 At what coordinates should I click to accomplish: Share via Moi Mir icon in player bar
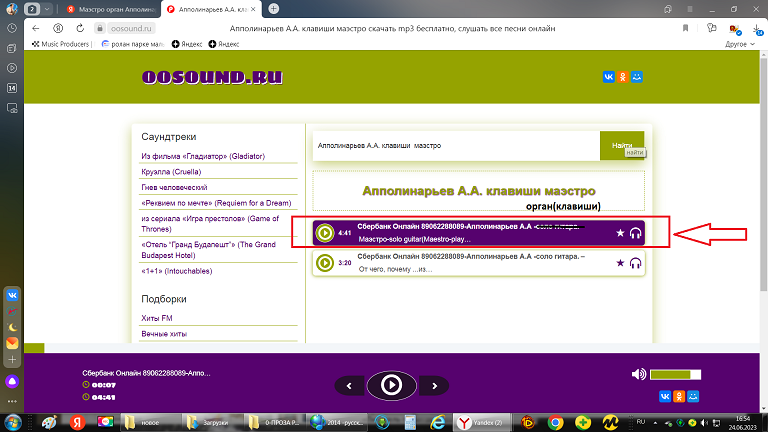(x=693, y=396)
